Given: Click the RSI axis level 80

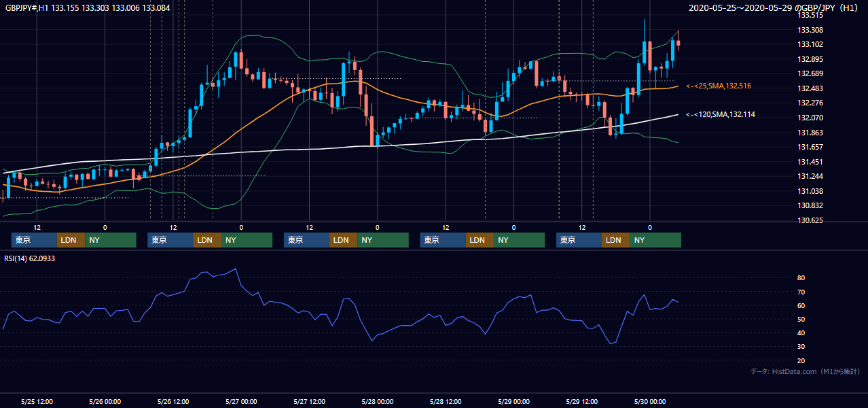Looking at the screenshot, I should 801,278.
